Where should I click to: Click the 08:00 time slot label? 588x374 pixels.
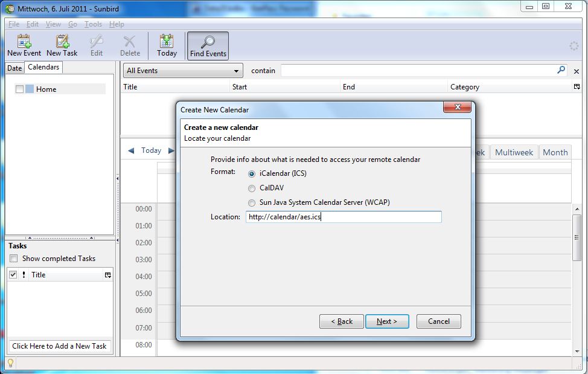(x=144, y=345)
